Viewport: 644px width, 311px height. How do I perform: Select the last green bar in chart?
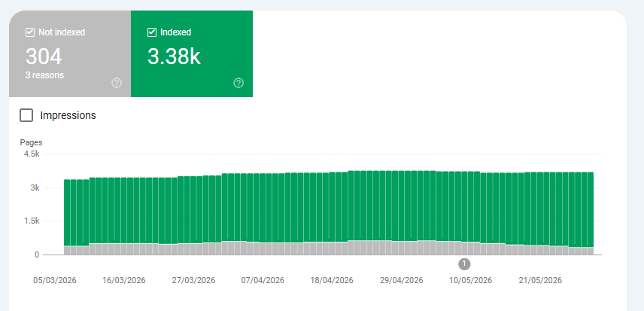point(591,209)
